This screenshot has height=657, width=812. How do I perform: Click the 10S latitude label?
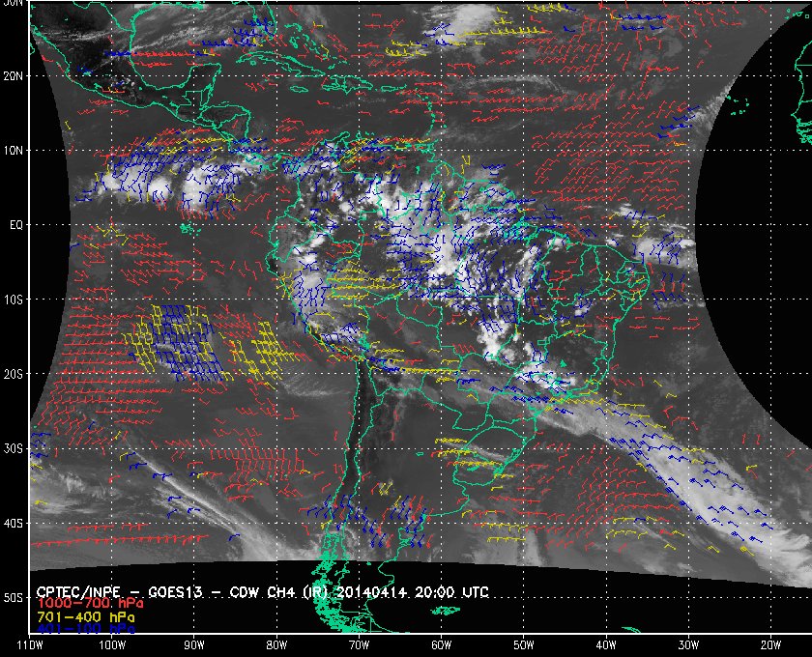(x=14, y=300)
